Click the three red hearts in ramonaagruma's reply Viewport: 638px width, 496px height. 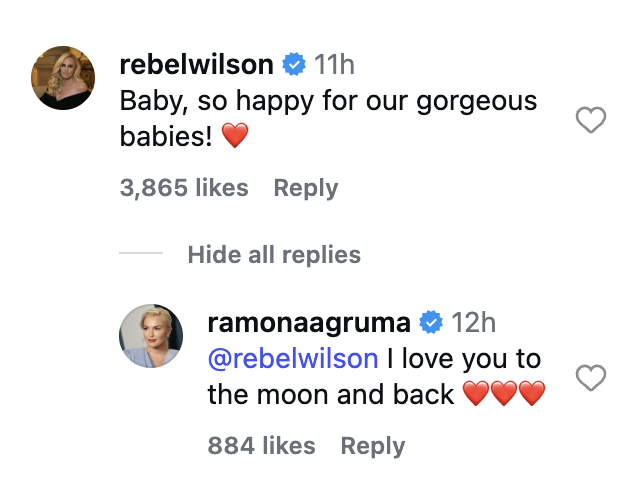click(504, 395)
